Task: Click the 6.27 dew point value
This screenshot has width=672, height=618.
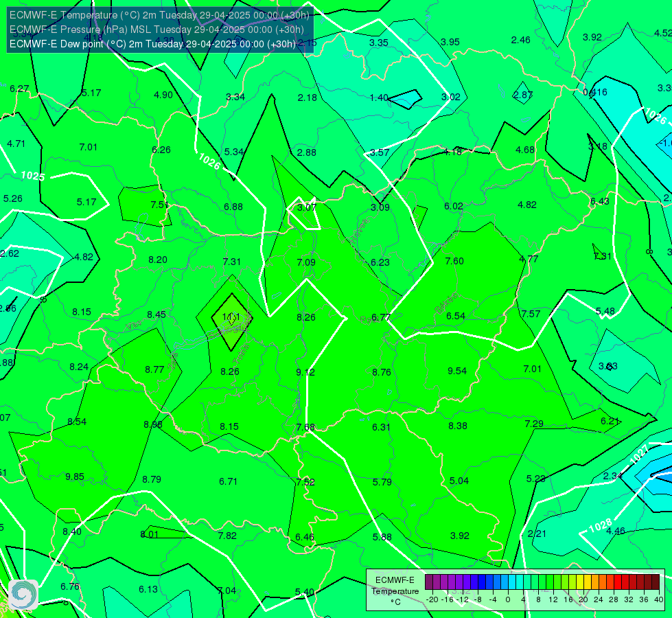Action: point(19,89)
